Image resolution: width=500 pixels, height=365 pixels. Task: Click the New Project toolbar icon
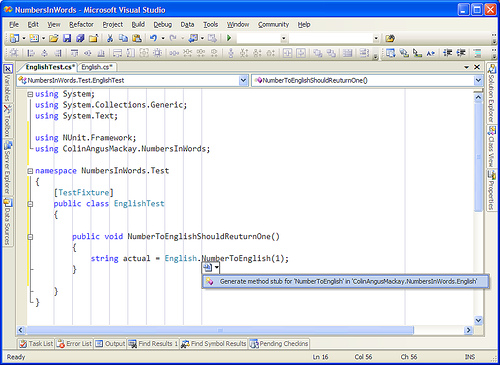pyautogui.click(x=14, y=38)
